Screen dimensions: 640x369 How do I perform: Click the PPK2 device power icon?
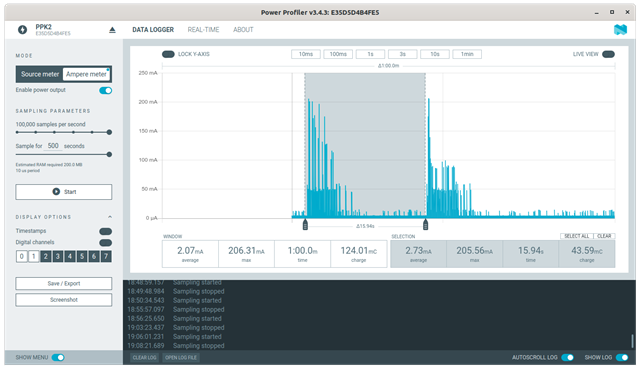[22, 30]
